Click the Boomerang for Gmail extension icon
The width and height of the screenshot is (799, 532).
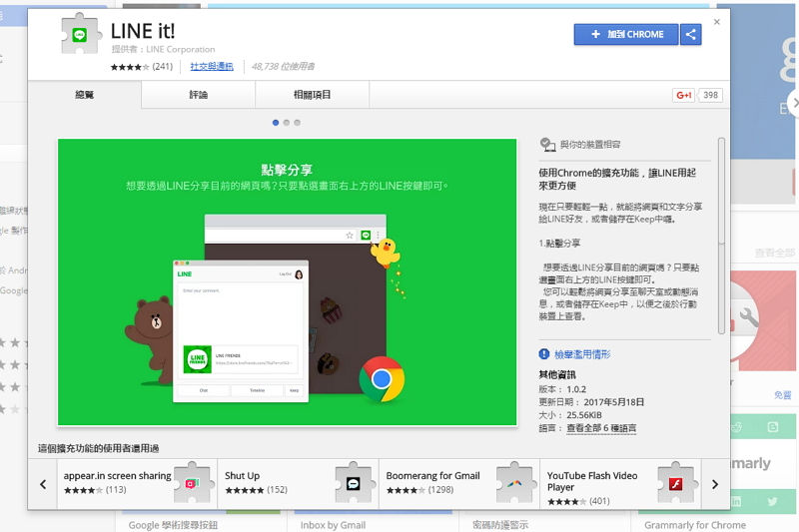pos(515,483)
